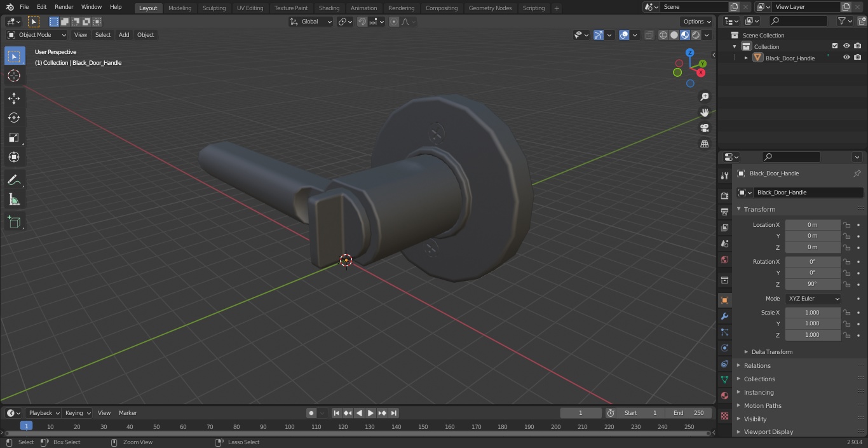
Task: Switch to rendered viewport shading
Action: [696, 35]
